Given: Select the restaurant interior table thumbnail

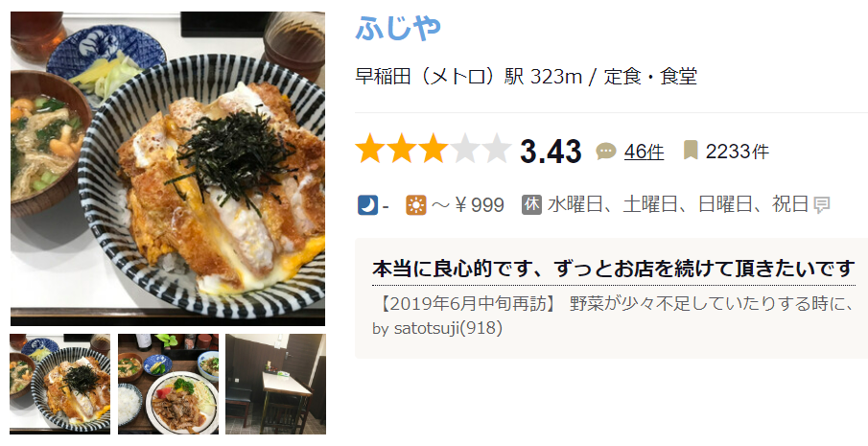Looking at the screenshot, I should (x=275, y=384).
